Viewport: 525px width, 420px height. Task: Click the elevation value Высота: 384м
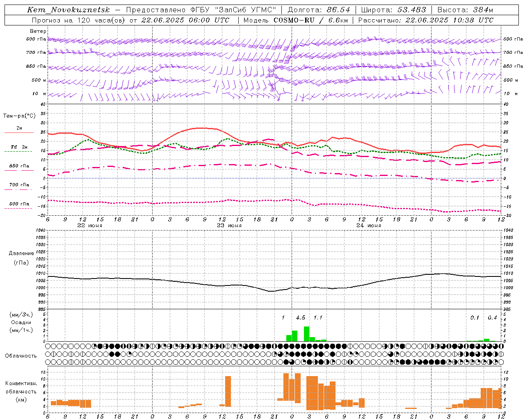(466, 10)
